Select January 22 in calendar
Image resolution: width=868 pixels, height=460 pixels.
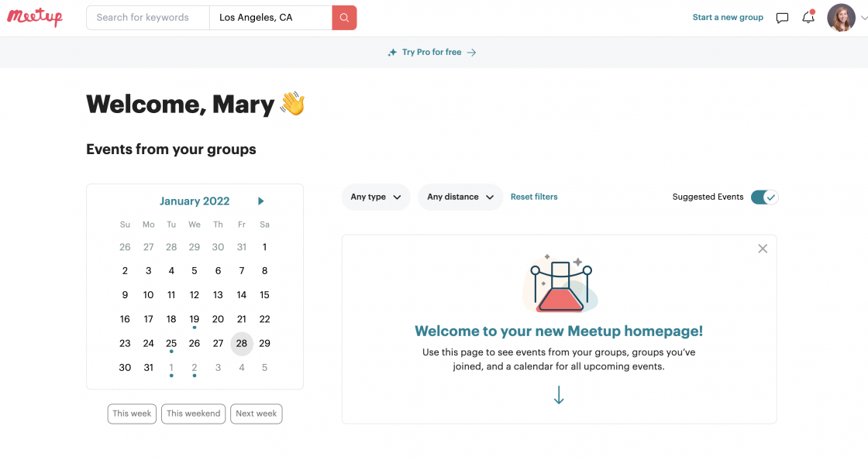pos(264,319)
